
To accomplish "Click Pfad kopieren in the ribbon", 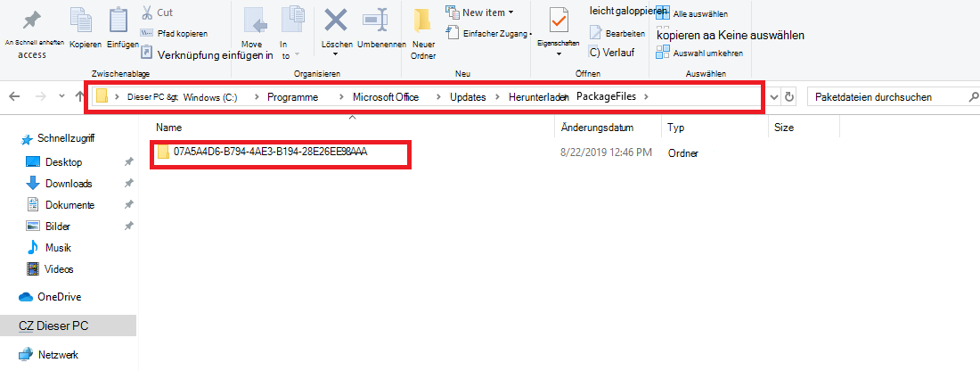I will [x=175, y=34].
